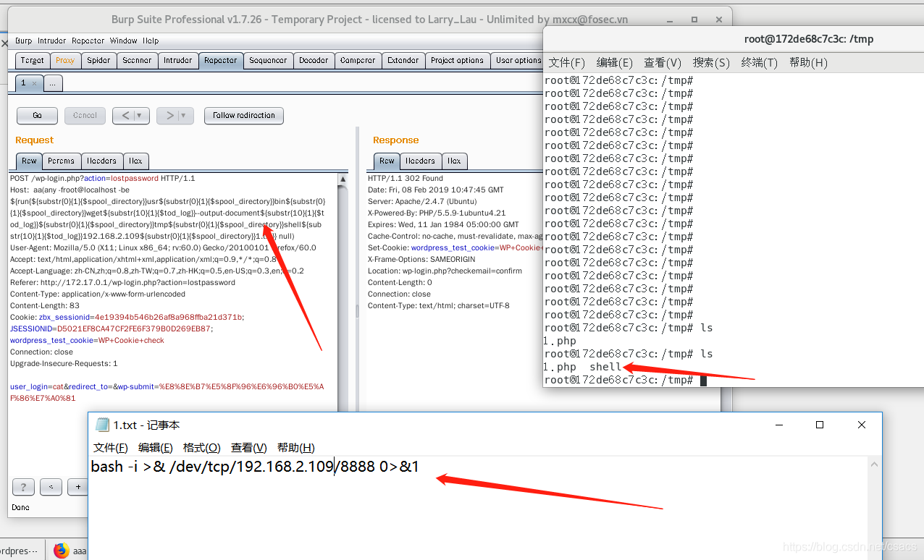Open terminal 编辑(E) menu
This screenshot has height=560, width=924.
tap(615, 63)
